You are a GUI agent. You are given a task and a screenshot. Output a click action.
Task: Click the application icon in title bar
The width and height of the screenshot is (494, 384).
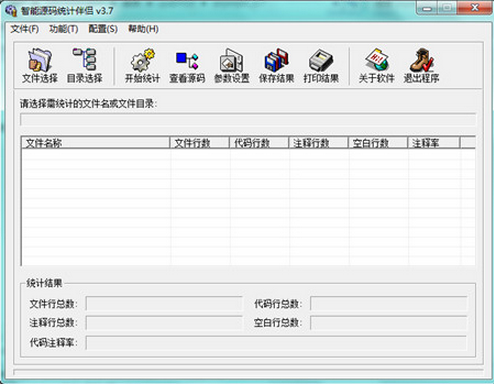click(x=11, y=11)
